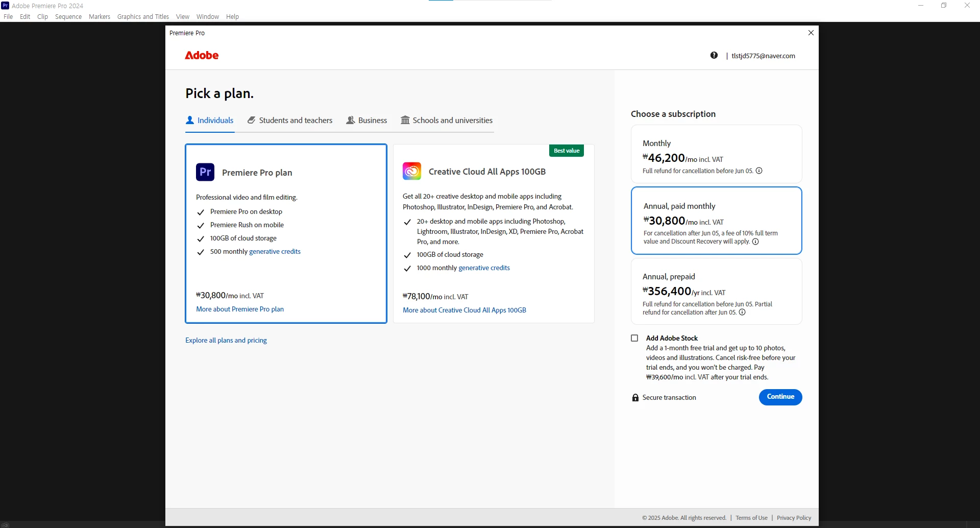Image resolution: width=980 pixels, height=528 pixels.
Task: Click the Premiere Pro app icon in title bar
Action: 5,5
